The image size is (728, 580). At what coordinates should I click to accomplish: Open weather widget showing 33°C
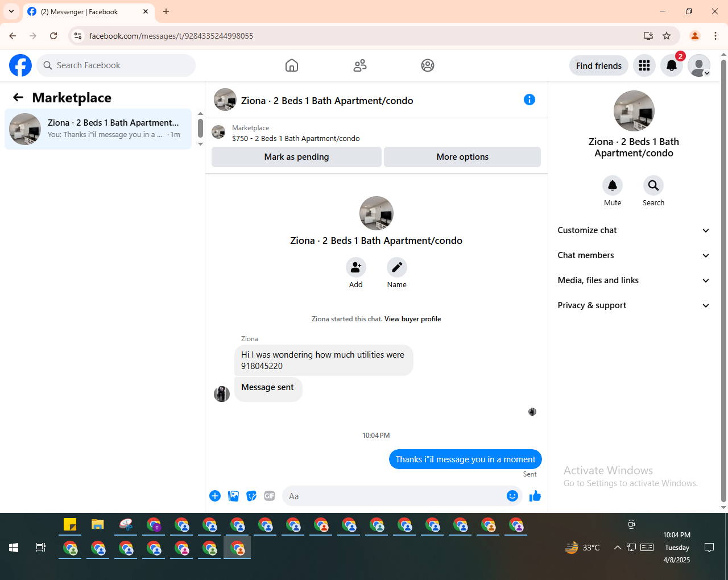click(582, 548)
